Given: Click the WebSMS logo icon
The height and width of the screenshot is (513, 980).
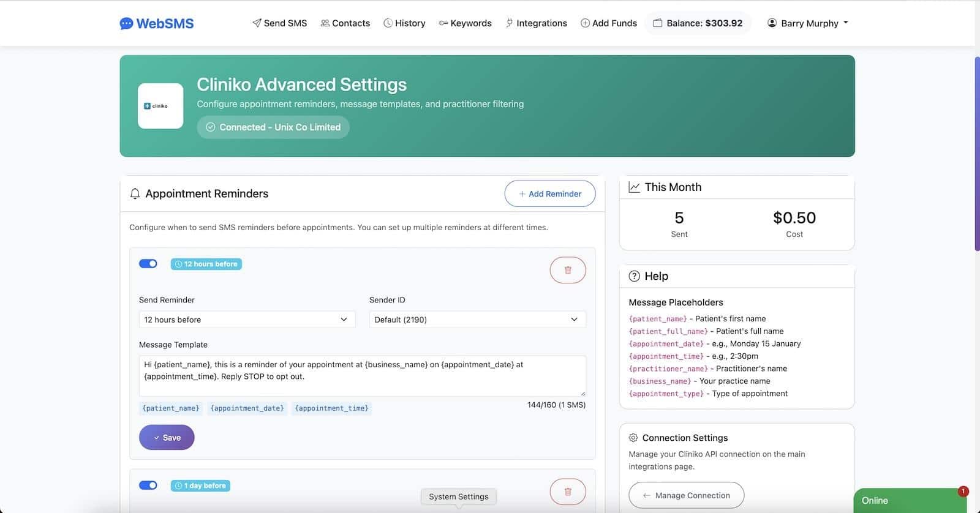Looking at the screenshot, I should click(x=126, y=23).
